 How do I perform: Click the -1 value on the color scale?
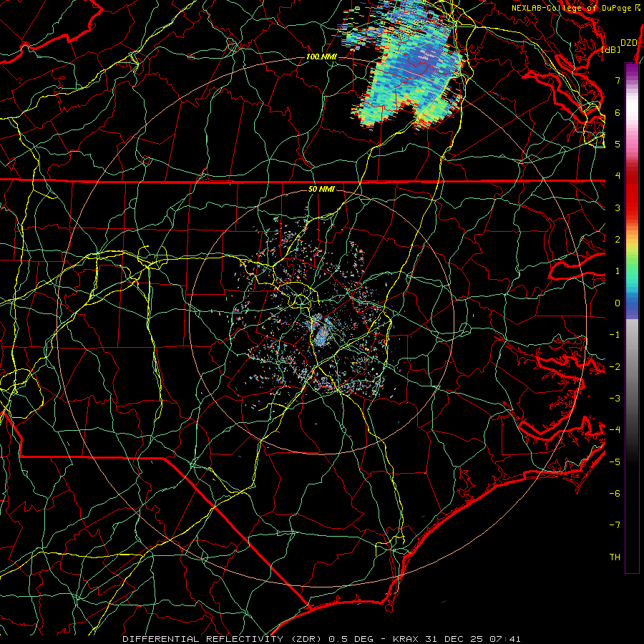pyautogui.click(x=615, y=335)
